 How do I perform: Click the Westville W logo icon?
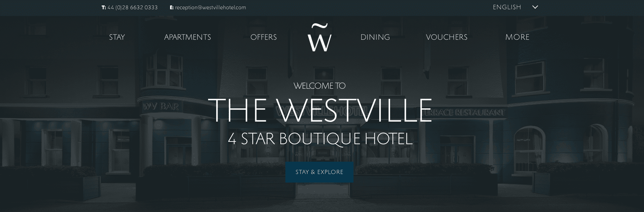pos(319,38)
